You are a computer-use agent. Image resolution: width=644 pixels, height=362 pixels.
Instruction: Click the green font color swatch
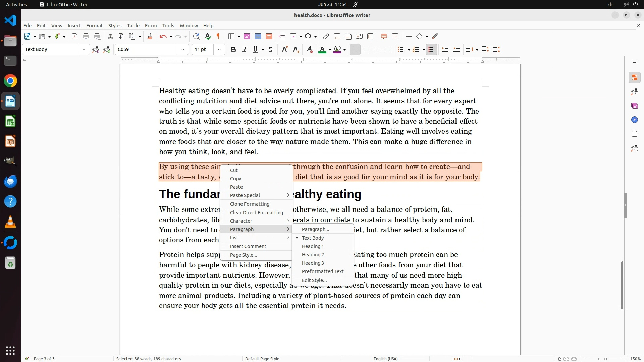click(x=322, y=50)
